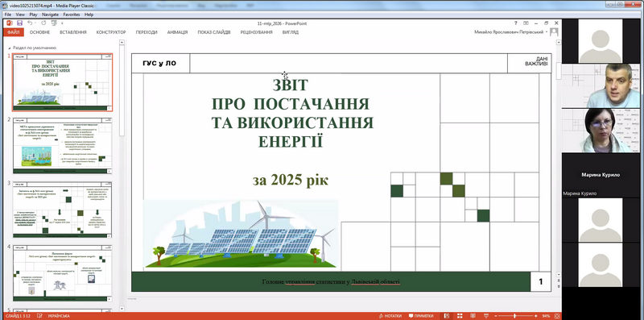Image resolution: width=644 pixels, height=320 pixels.
Task: Open the ВИГЛЯД ribbon tab
Action: point(291,32)
